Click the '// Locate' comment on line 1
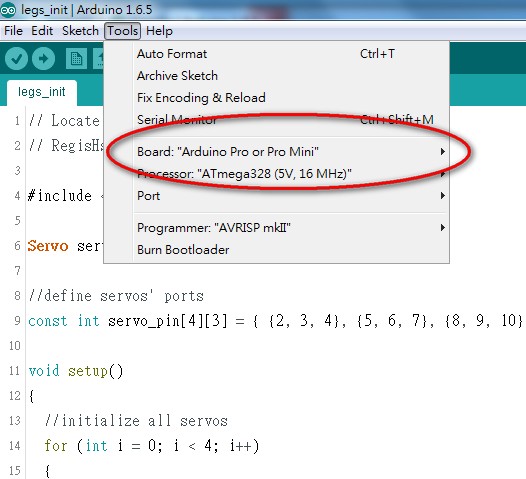526x479 pixels. (x=64, y=121)
